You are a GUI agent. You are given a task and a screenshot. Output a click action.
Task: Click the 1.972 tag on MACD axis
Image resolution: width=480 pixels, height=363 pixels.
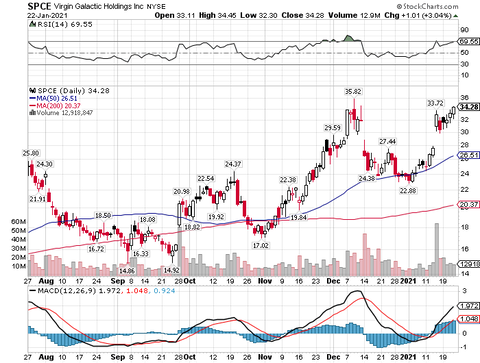469,306
